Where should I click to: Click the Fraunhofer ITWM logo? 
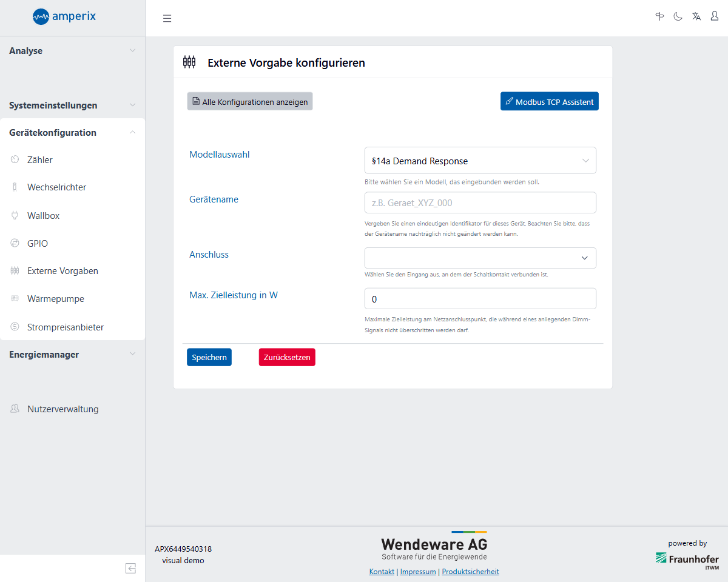click(687, 560)
